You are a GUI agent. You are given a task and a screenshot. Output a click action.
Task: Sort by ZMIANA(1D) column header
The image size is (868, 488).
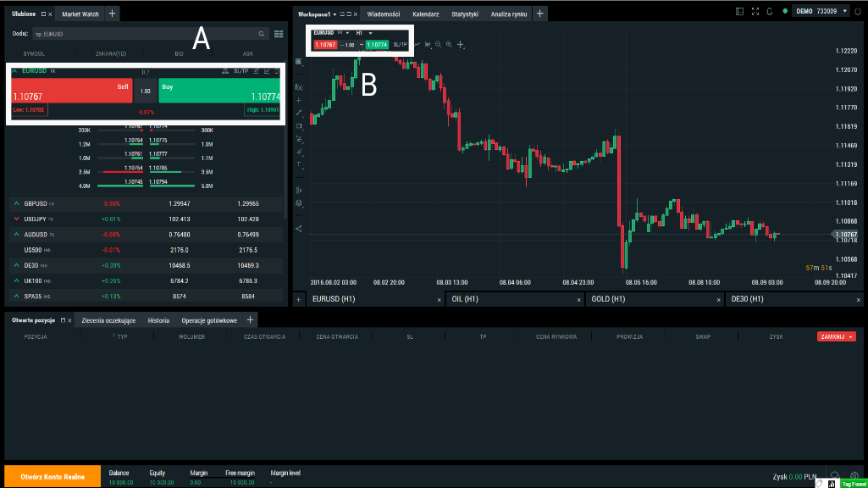point(111,53)
